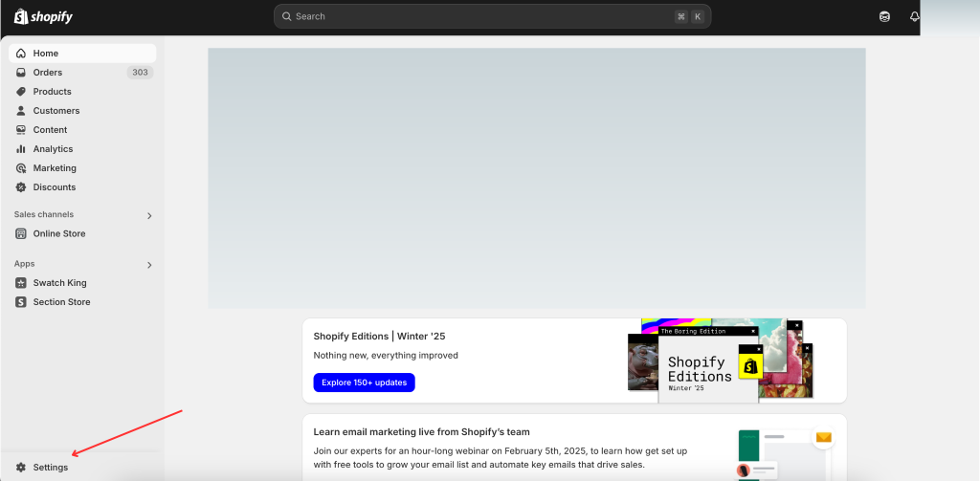
Task: Click the Explore 150+ updates button
Action: (x=365, y=383)
